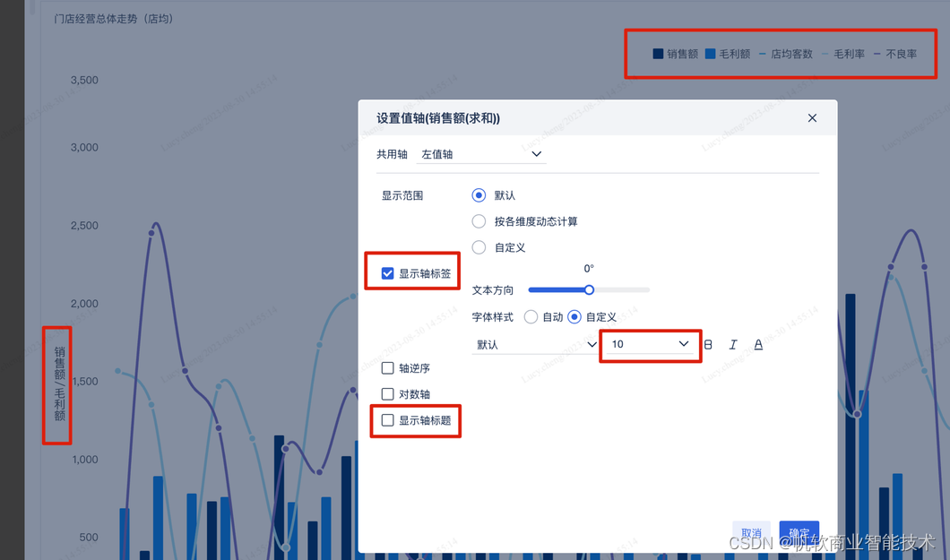Click chart title 门店经营总体走势（店均）

coord(113,19)
